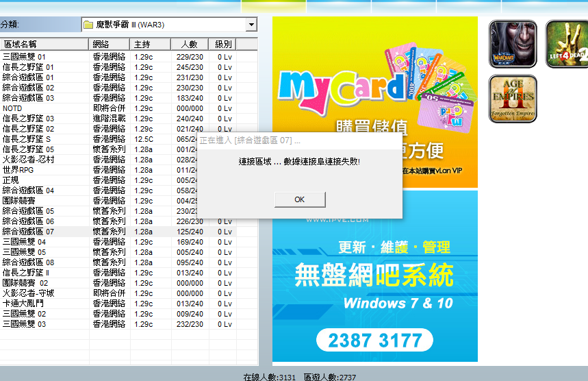The height and width of the screenshot is (381, 588).
Task: Sort rooms by 人數 column header
Action: [x=189, y=44]
